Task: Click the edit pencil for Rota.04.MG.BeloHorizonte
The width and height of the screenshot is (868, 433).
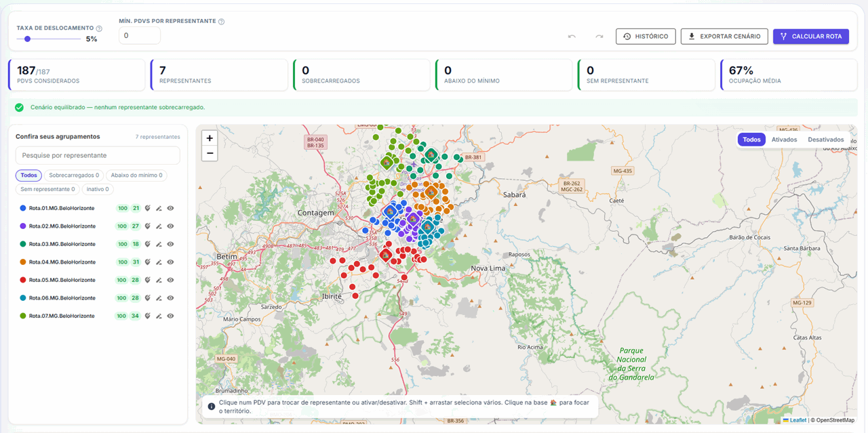Action: pos(159,262)
